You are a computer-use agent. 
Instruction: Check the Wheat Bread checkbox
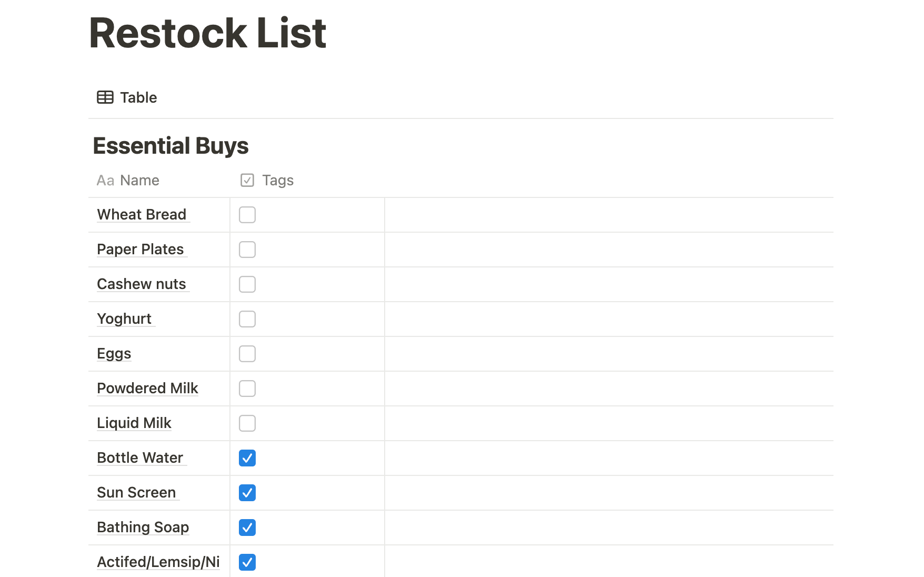(247, 215)
